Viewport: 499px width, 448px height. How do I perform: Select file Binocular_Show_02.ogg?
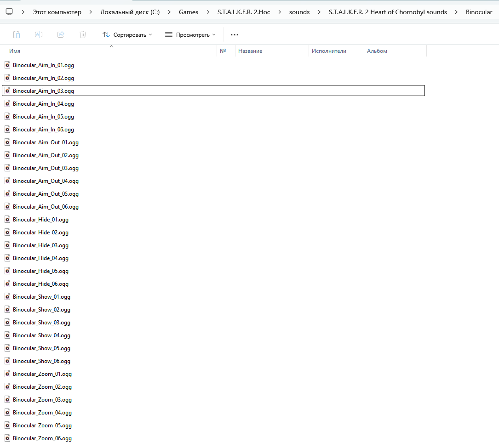pos(41,310)
